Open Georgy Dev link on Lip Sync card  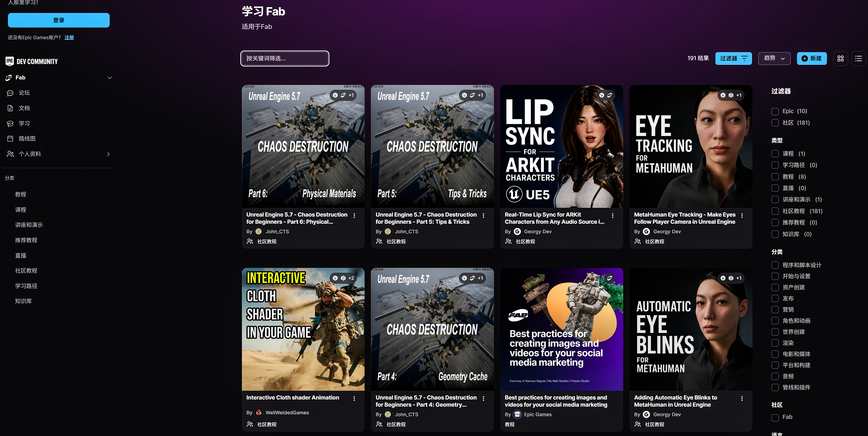pyautogui.click(x=537, y=232)
